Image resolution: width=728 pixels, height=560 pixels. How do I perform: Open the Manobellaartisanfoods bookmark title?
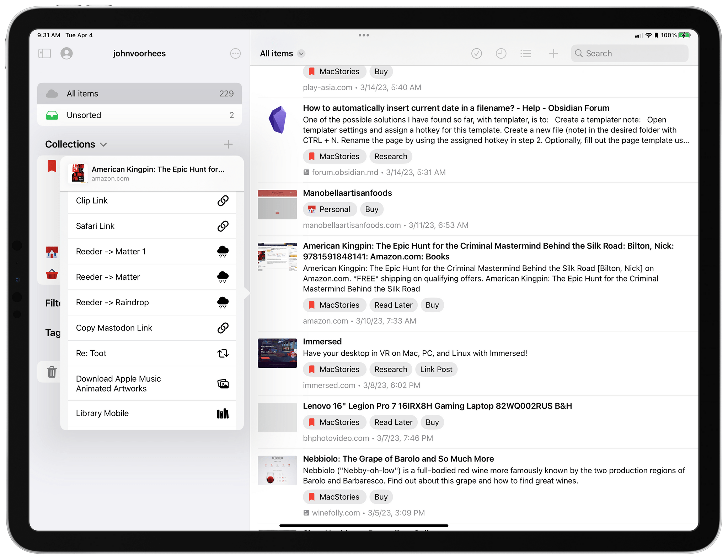pos(347,193)
